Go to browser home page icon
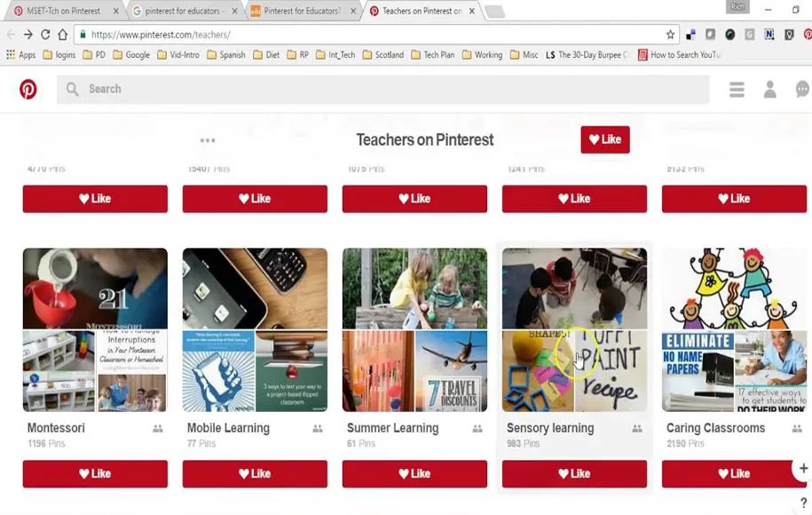The height and width of the screenshot is (515, 812). tap(63, 35)
